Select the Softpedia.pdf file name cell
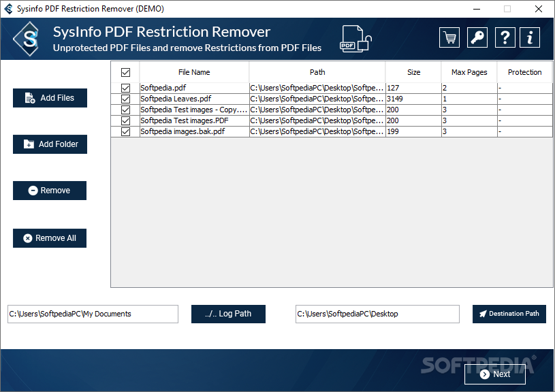The image size is (555, 392). 194,88
